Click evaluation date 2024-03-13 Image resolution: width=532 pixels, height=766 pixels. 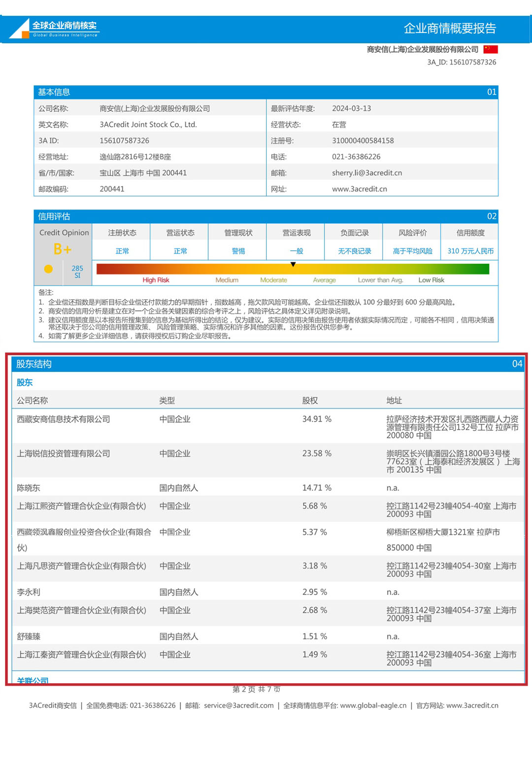tap(351, 108)
